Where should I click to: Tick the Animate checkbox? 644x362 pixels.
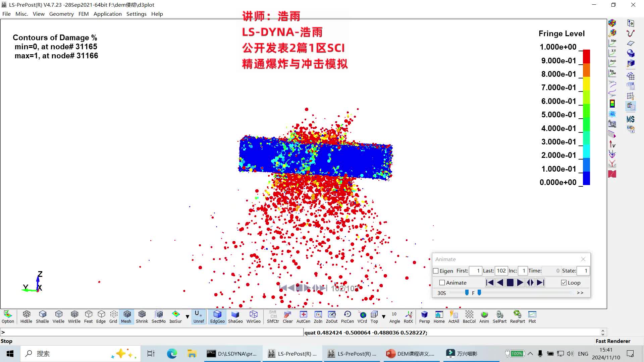442,283
